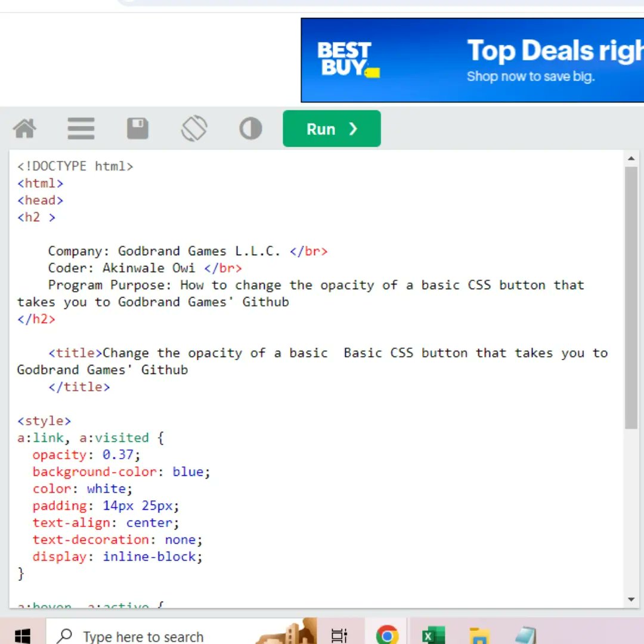Open the home screen of the editor
This screenshot has height=644, width=644.
coord(24,128)
